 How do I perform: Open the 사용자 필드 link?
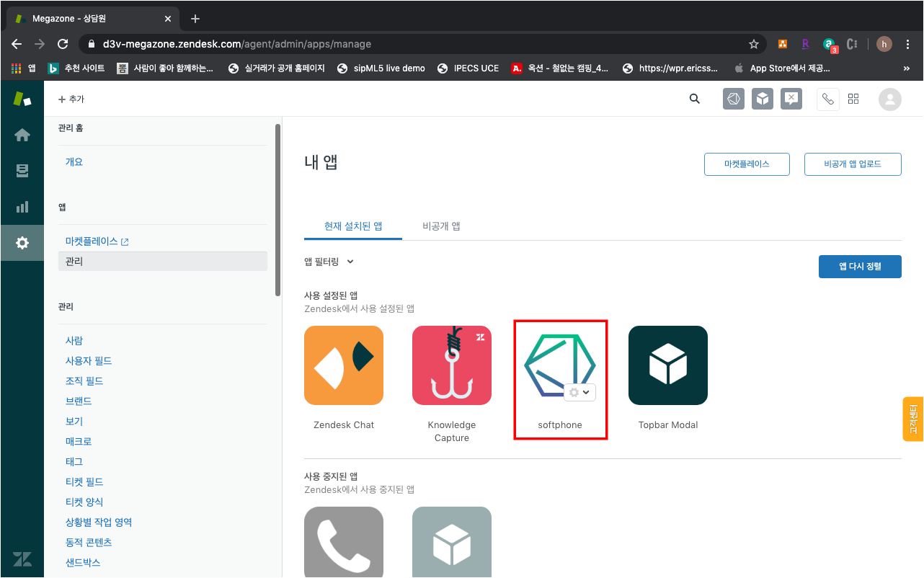click(x=89, y=360)
